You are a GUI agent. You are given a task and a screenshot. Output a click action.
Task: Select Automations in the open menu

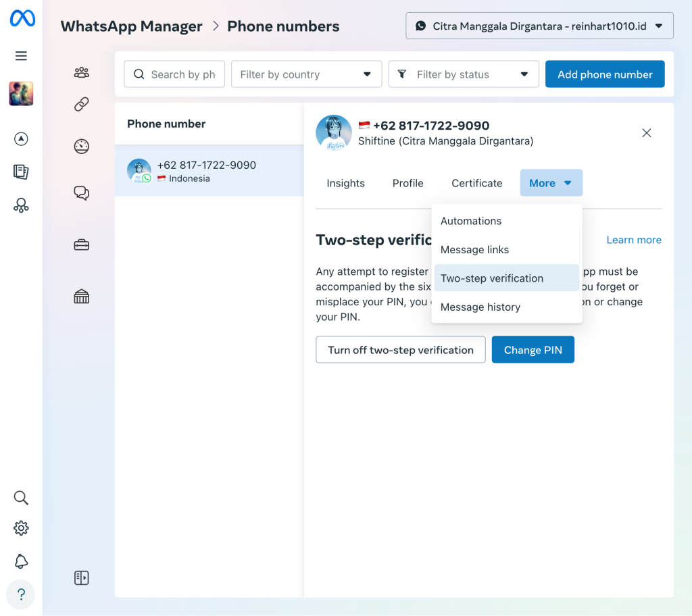[471, 221]
